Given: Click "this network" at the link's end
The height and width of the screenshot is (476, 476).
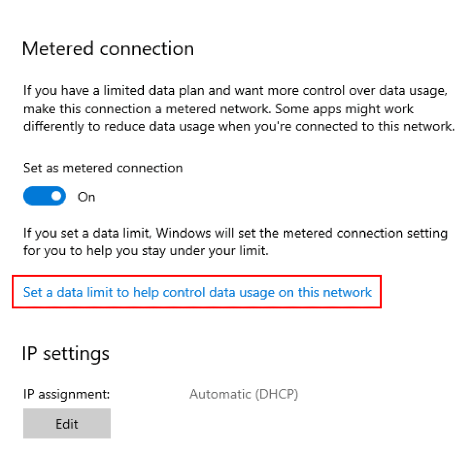Looking at the screenshot, I should pos(335,292).
